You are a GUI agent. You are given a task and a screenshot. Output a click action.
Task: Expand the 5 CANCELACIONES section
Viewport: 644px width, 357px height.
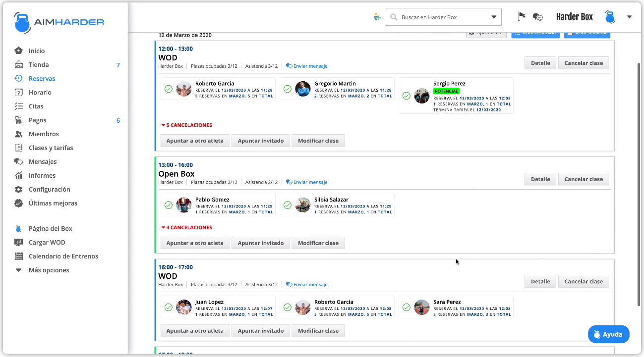click(186, 125)
